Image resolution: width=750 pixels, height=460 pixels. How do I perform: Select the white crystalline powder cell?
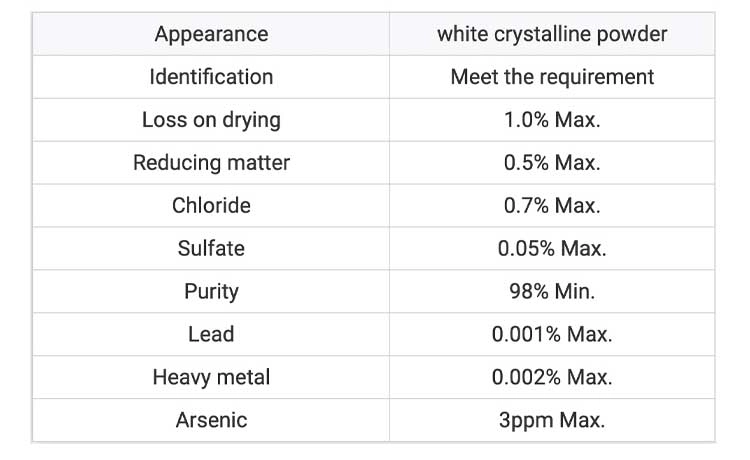(x=552, y=34)
